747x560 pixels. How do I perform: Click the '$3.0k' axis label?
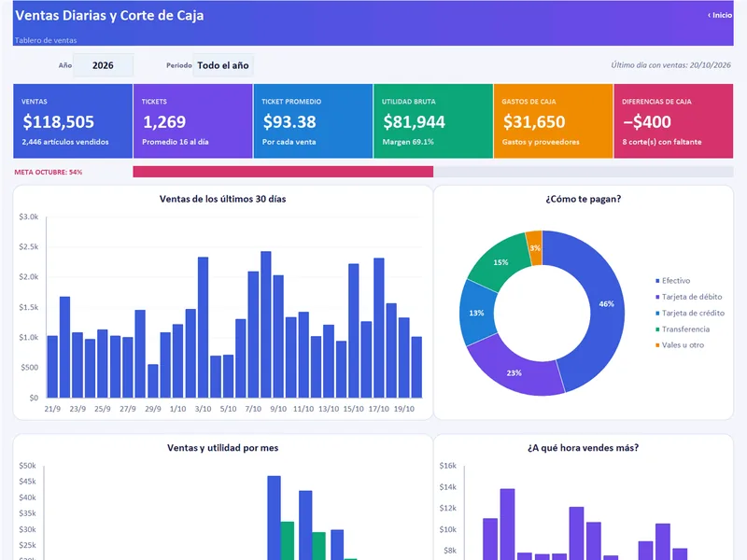point(29,217)
